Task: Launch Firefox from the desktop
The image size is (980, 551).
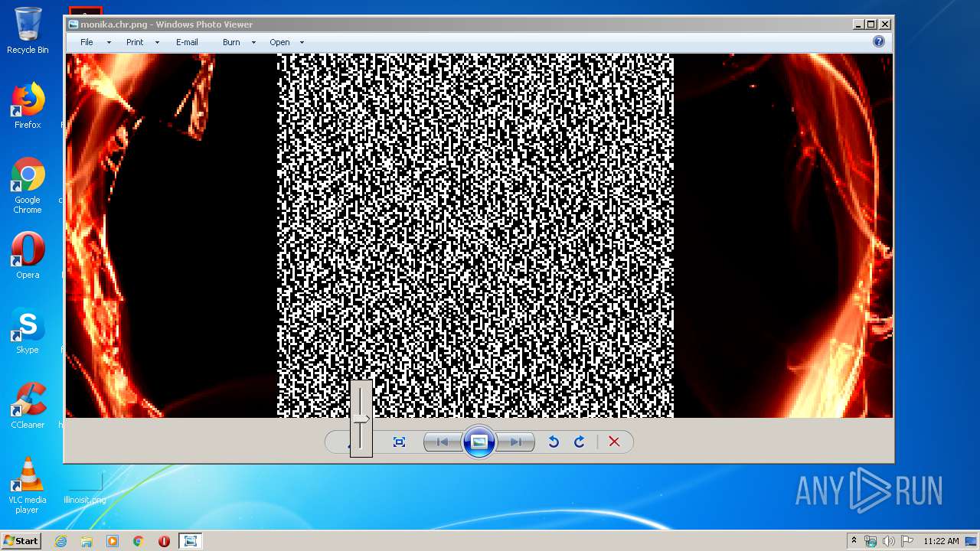Action: point(28,106)
